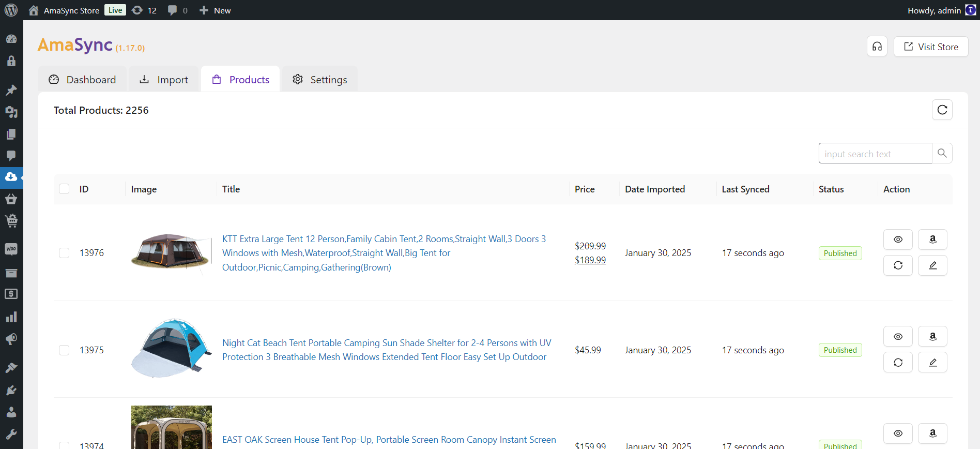Open product 13976 on Amazon

point(932,240)
